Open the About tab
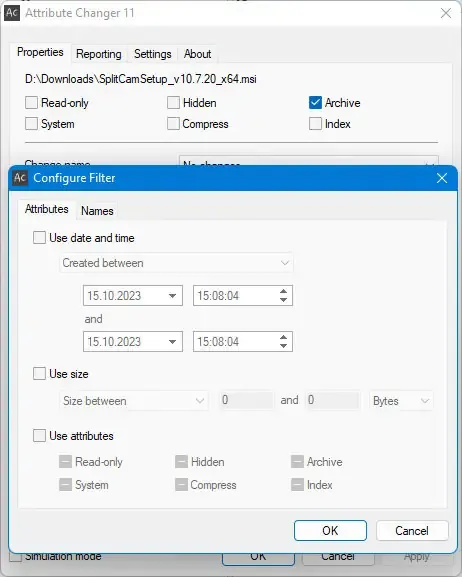Image resolution: width=462 pixels, height=577 pixels. click(x=197, y=54)
